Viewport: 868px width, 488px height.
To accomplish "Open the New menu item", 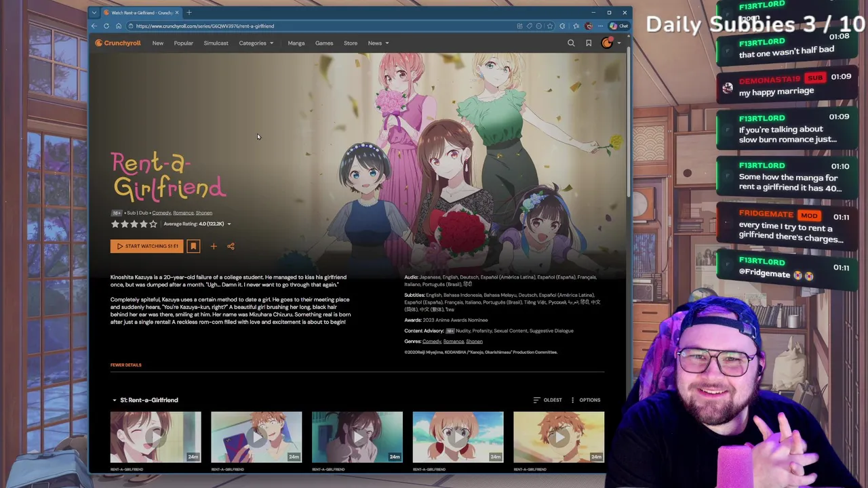I will click(157, 43).
